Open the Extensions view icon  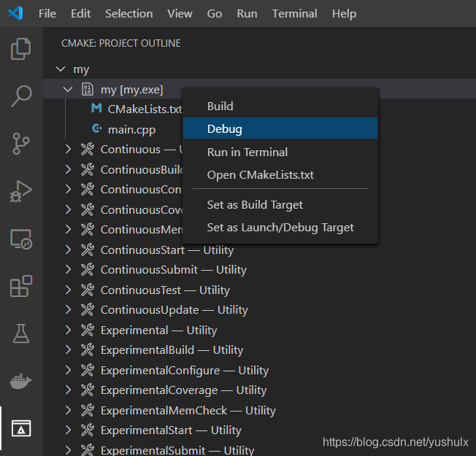click(x=21, y=286)
